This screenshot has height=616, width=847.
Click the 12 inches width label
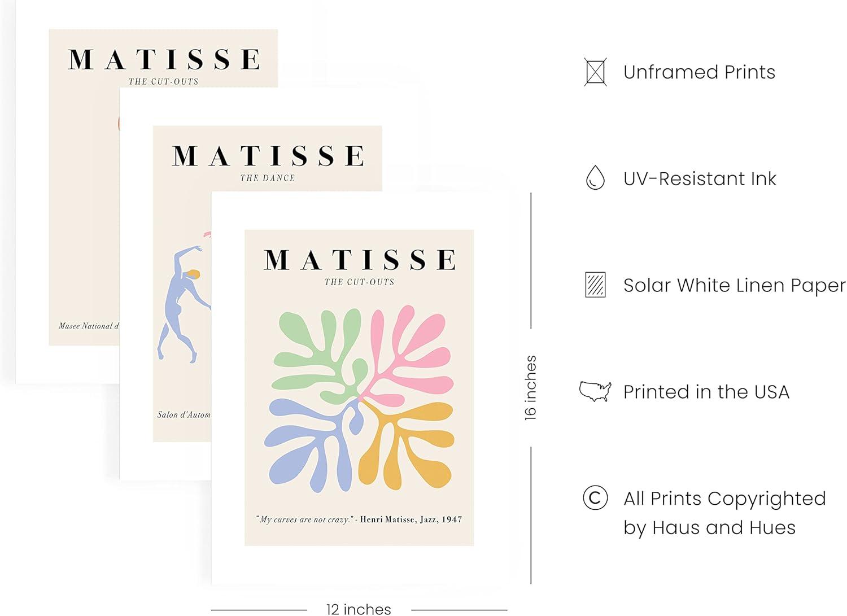[359, 609]
